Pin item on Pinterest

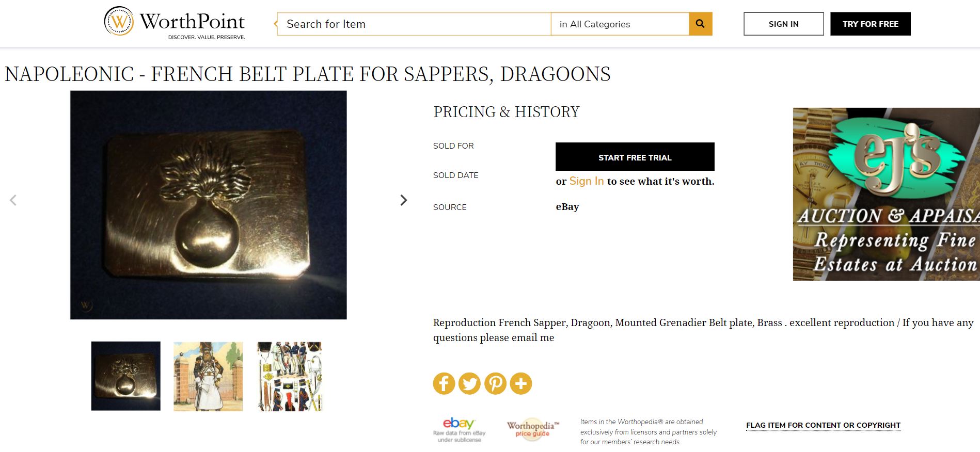pos(495,383)
